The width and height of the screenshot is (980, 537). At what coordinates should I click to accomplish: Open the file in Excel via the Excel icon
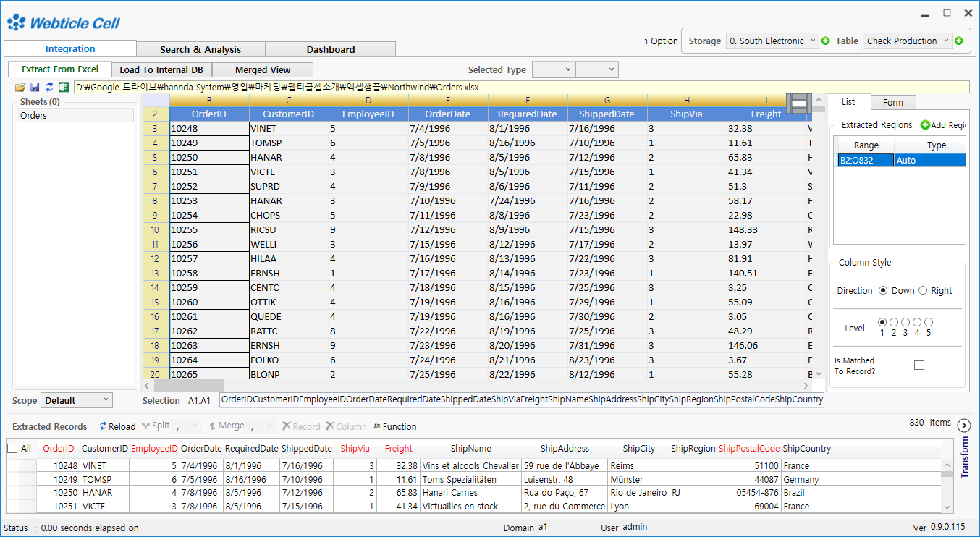point(63,86)
